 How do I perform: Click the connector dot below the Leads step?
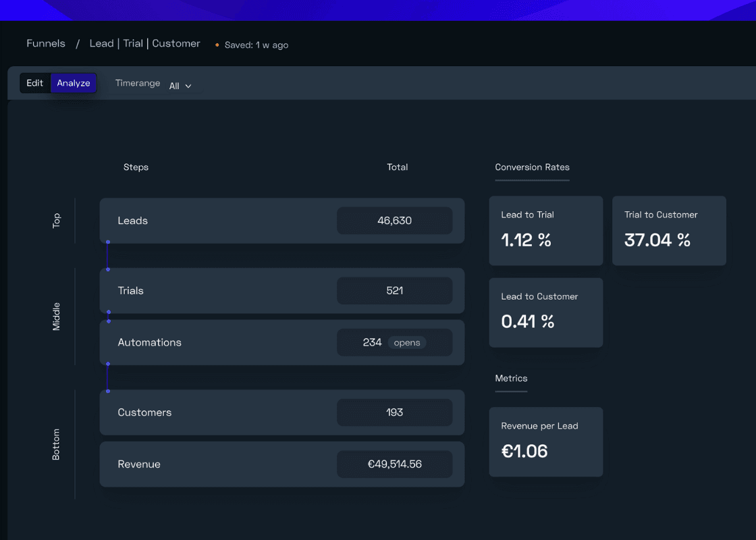click(x=108, y=242)
